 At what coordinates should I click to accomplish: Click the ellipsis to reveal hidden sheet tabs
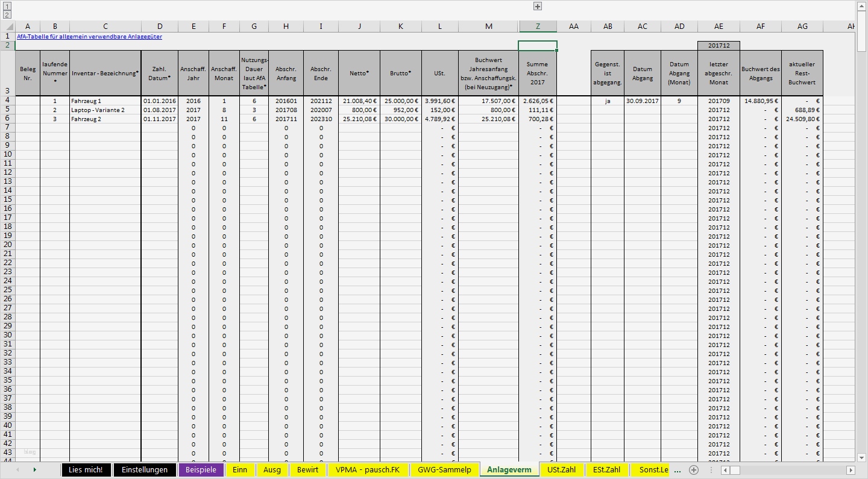677,470
